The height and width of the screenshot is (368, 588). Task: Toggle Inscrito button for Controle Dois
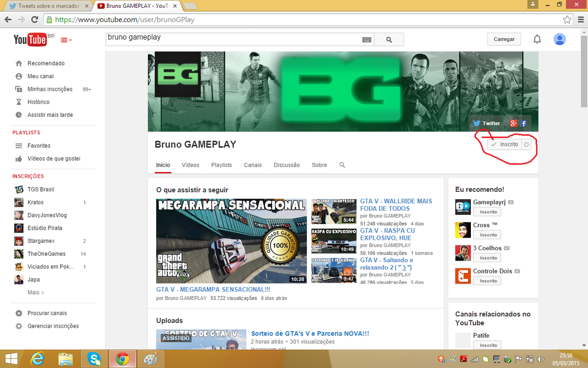click(x=488, y=281)
